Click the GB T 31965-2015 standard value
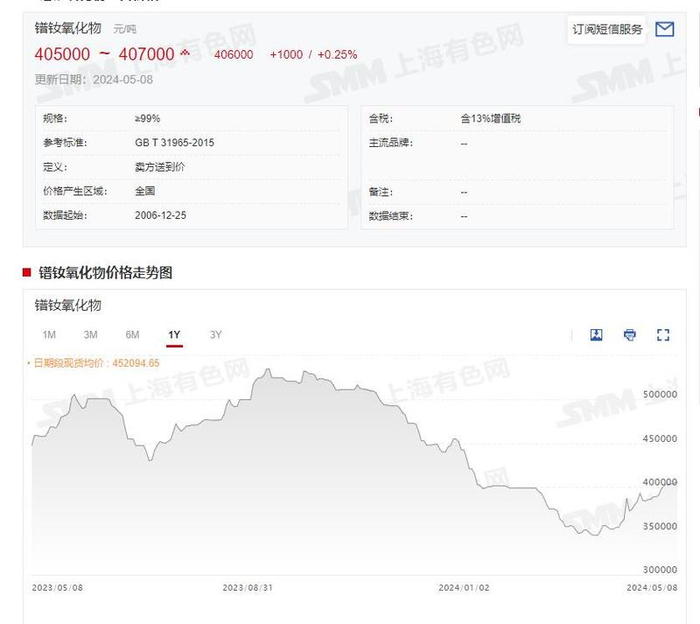This screenshot has width=700, height=624. [174, 143]
